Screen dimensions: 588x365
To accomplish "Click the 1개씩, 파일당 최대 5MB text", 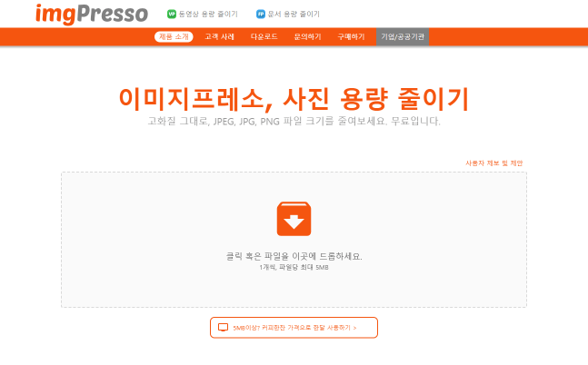I will [294, 267].
